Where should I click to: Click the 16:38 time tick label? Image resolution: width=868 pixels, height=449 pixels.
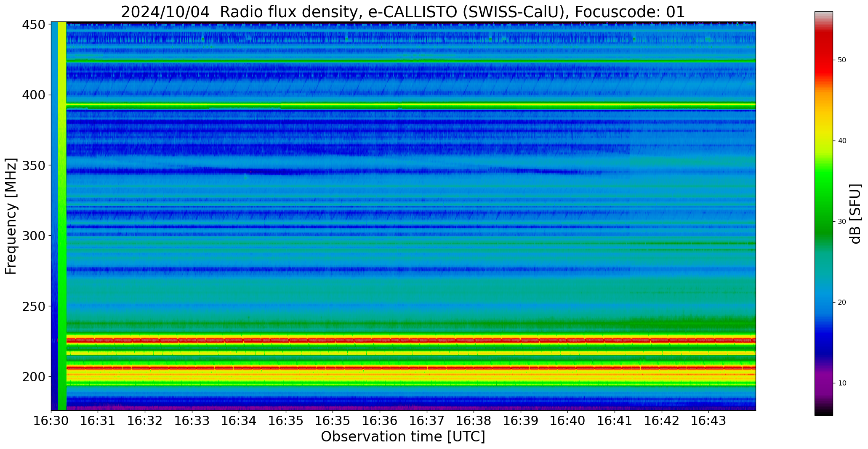(x=474, y=421)
